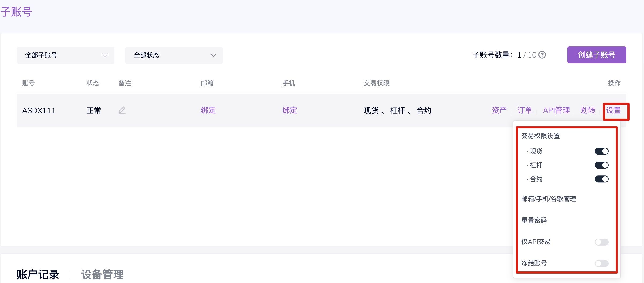Click 绑定 under the 手机 column
Screen dimensions: 644x283
[x=290, y=110]
